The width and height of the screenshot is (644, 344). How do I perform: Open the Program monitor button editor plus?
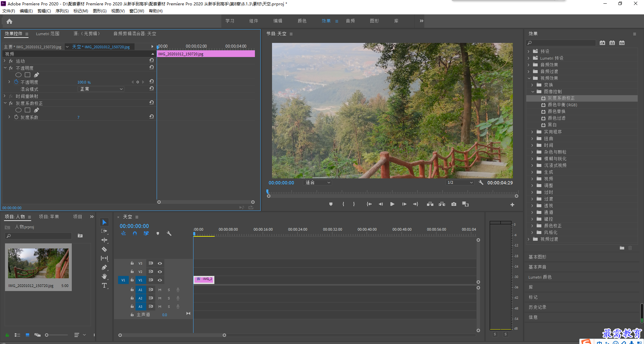512,205
